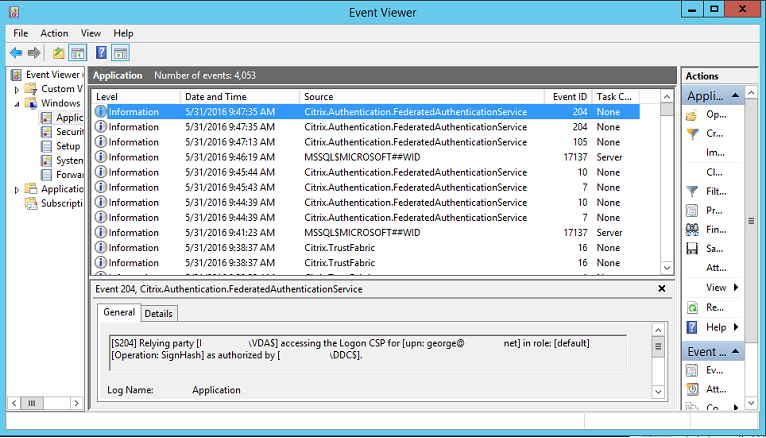This screenshot has height=438, width=766.
Task: Click the Back arrow toolbar icon
Action: click(15, 53)
